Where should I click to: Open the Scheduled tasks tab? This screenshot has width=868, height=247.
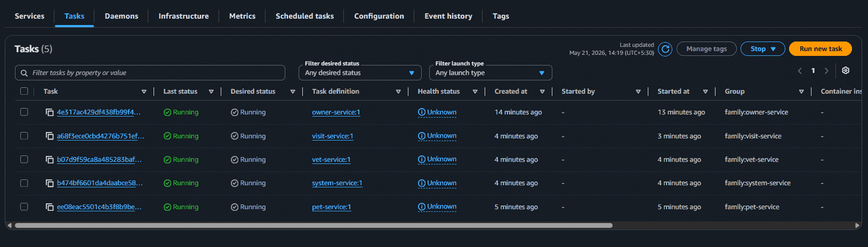[304, 16]
